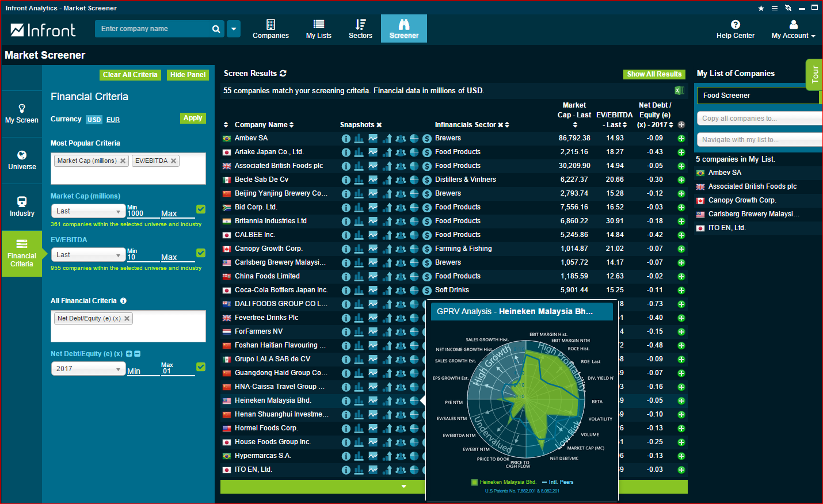Select the Screener navigation tab

click(404, 29)
